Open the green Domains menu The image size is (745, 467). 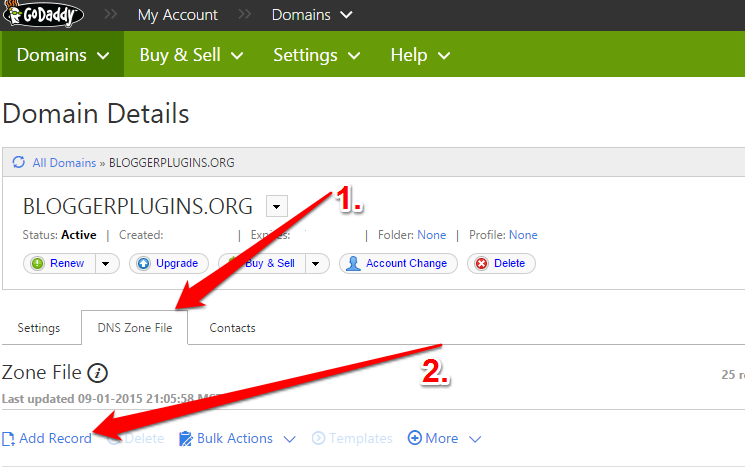(63, 55)
